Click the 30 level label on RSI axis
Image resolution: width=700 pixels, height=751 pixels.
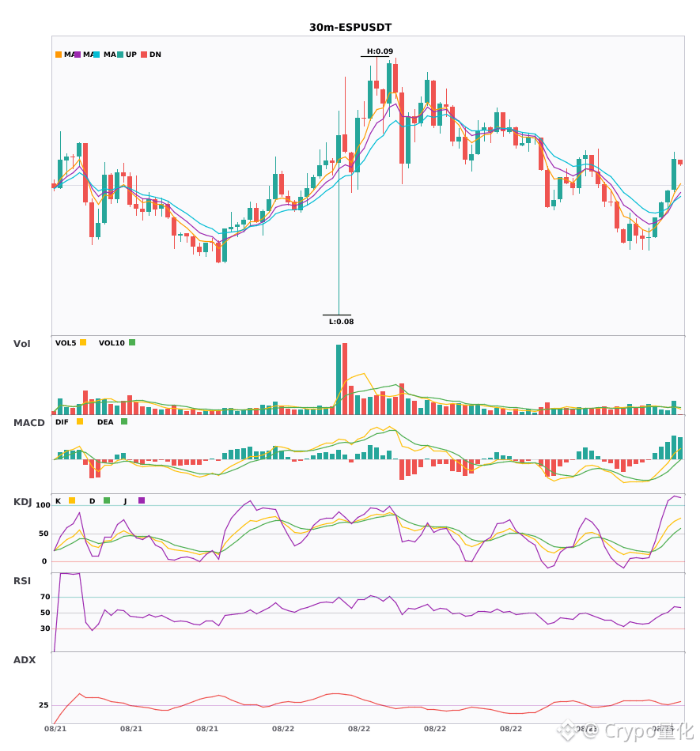(45, 628)
